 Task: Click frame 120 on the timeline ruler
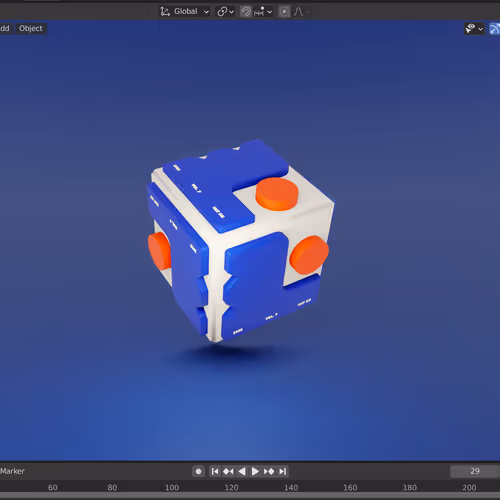[231, 488]
